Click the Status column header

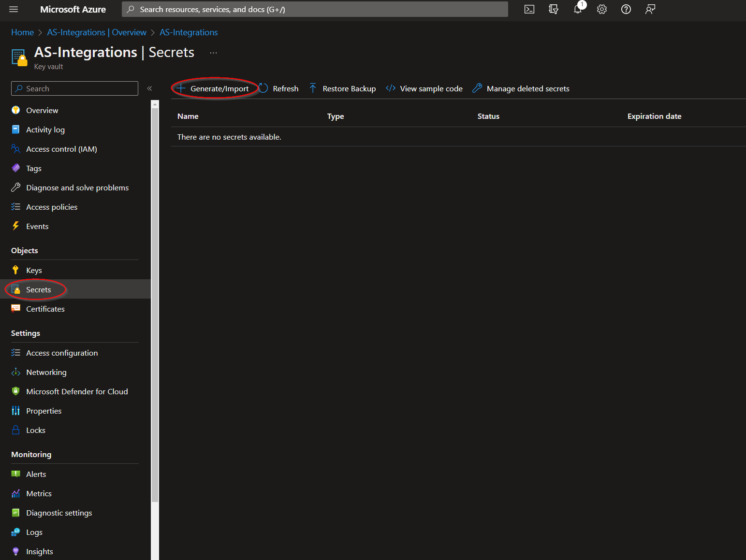pos(488,116)
